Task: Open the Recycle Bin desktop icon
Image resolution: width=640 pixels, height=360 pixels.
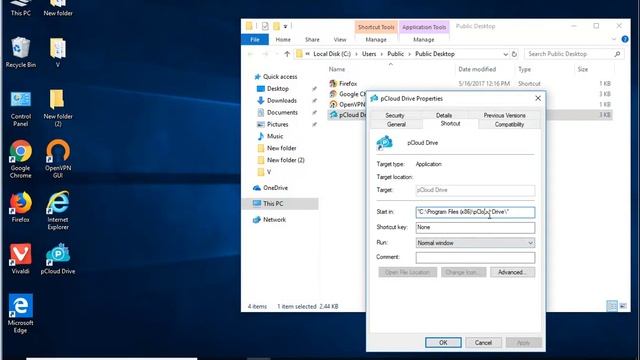Action: coord(20,52)
